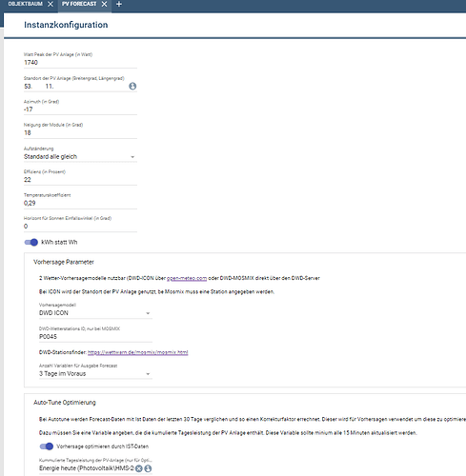The width and height of the screenshot is (466, 476).
Task: Disable Vorhersage optimieren durch IST-Daten switch
Action: tap(47, 446)
